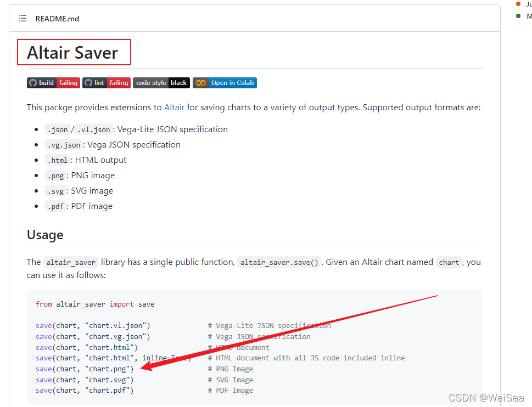
Task: Click the save chart.png code line
Action: [x=85, y=369]
